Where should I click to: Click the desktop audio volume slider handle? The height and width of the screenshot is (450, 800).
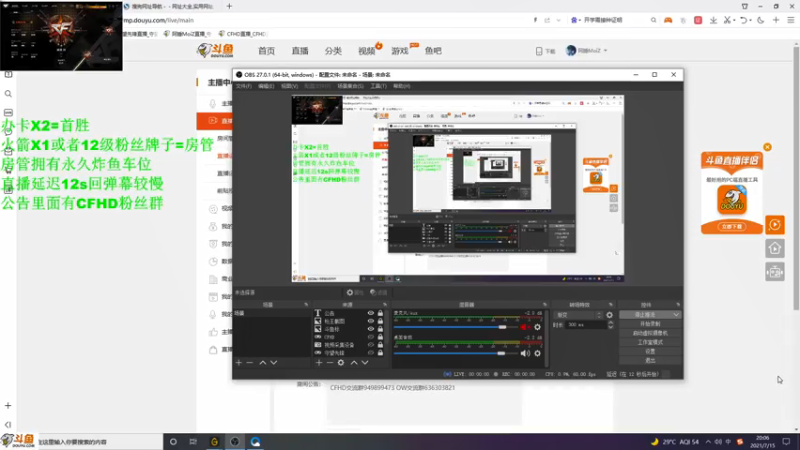coord(501,353)
